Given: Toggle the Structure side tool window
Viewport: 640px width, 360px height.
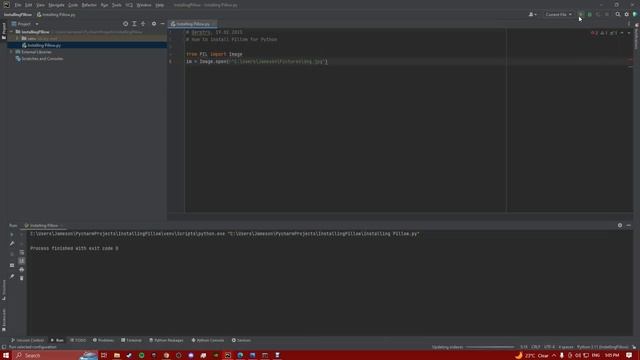Looking at the screenshot, I should (4, 290).
